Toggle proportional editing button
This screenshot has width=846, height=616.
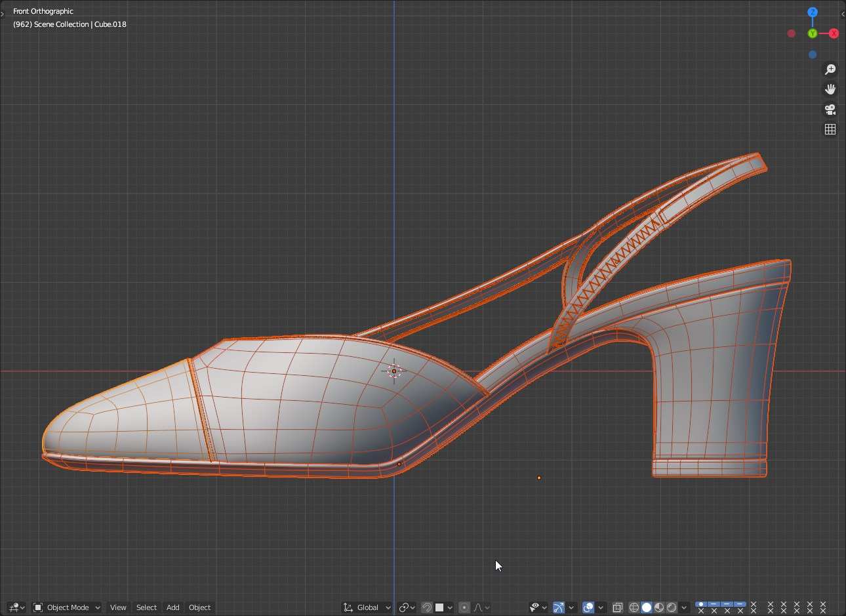coord(464,607)
